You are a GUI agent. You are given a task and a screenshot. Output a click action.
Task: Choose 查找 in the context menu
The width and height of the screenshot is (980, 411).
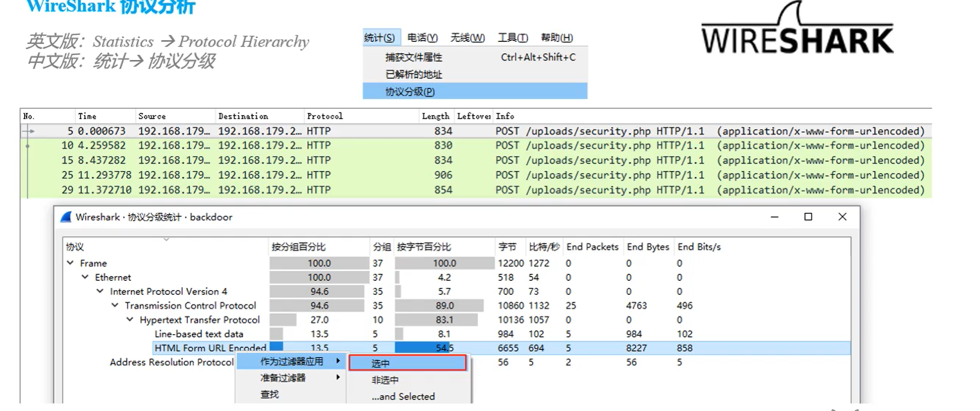pyautogui.click(x=270, y=394)
